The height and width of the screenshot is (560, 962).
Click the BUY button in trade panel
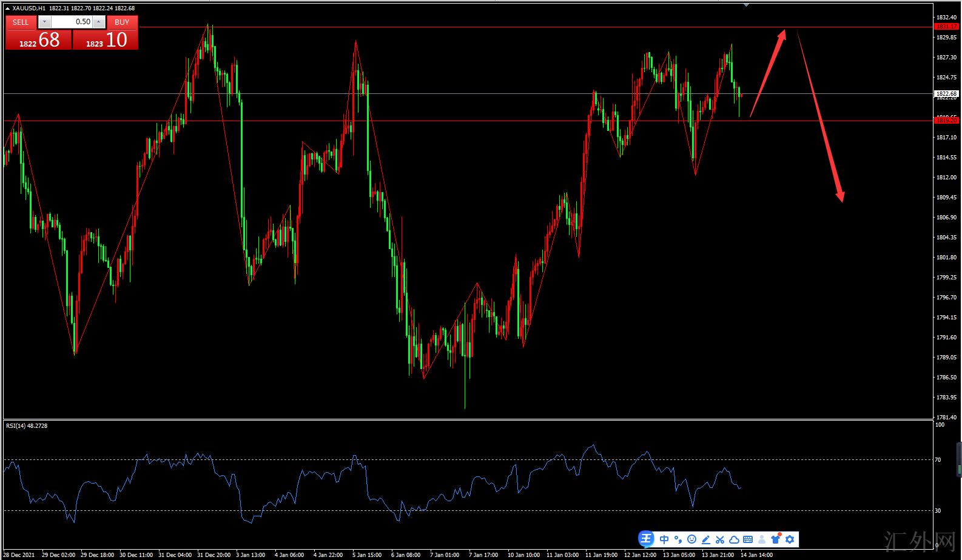pos(122,22)
